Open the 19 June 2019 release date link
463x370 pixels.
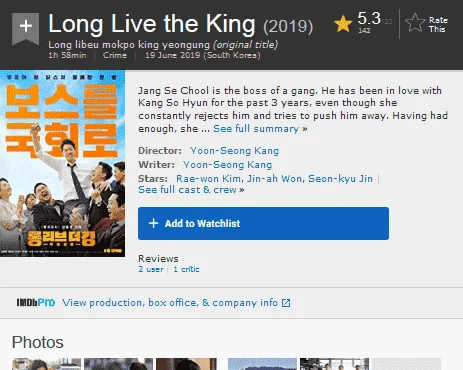203,55
